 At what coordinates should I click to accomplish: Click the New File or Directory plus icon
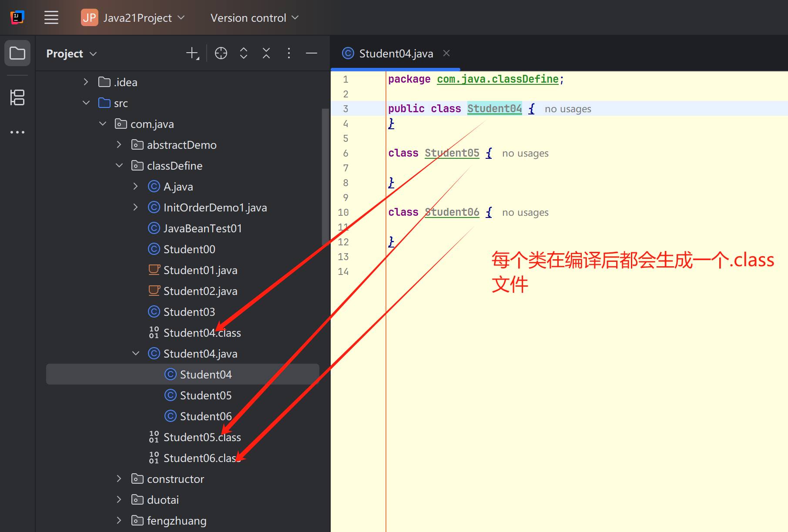tap(192, 54)
